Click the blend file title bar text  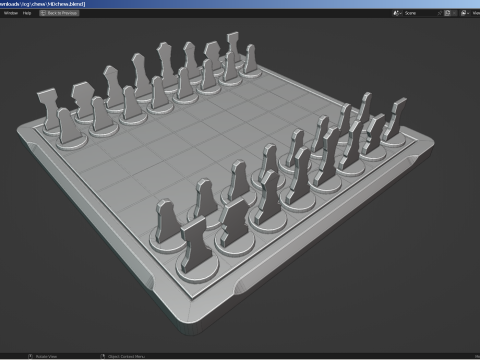(43, 4)
